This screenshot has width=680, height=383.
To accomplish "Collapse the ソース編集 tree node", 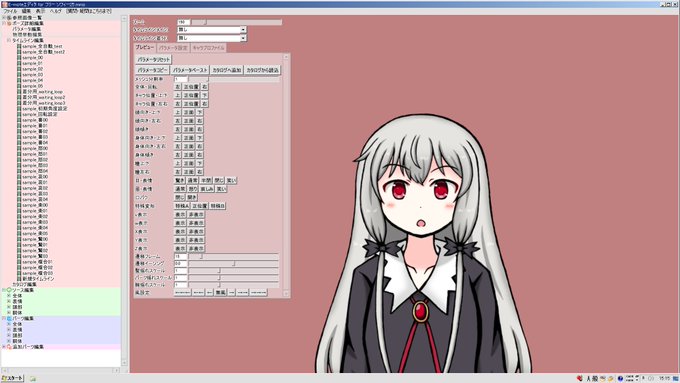I will [x=3, y=290].
